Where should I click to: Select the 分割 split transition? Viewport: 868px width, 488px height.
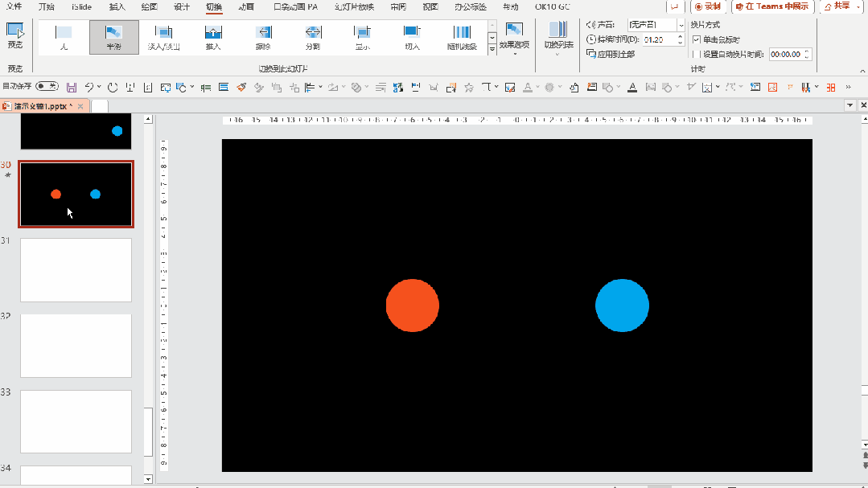click(313, 38)
